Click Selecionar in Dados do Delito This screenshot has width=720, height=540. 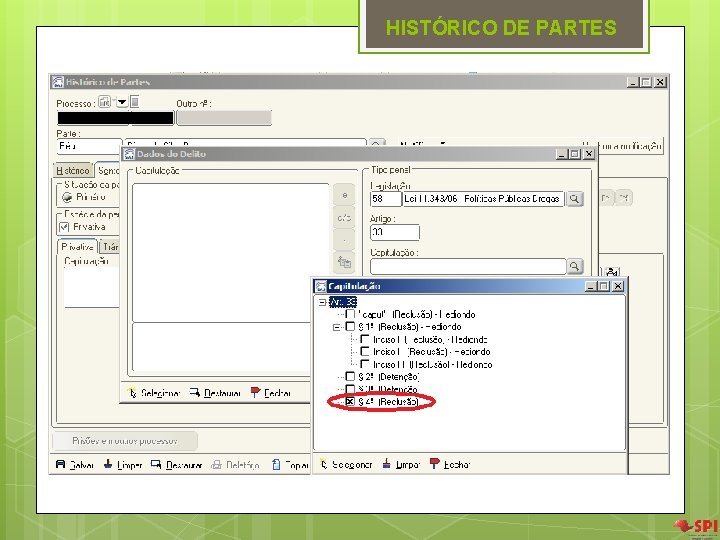point(154,393)
